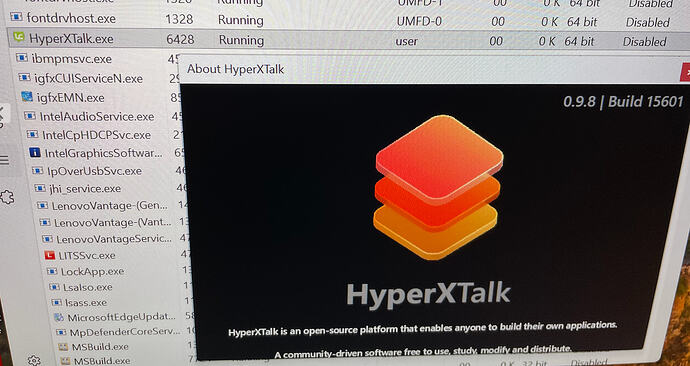Click the MicrosoftEdgeUpdat... process icon
The height and width of the screenshot is (366, 690).
click(x=59, y=317)
